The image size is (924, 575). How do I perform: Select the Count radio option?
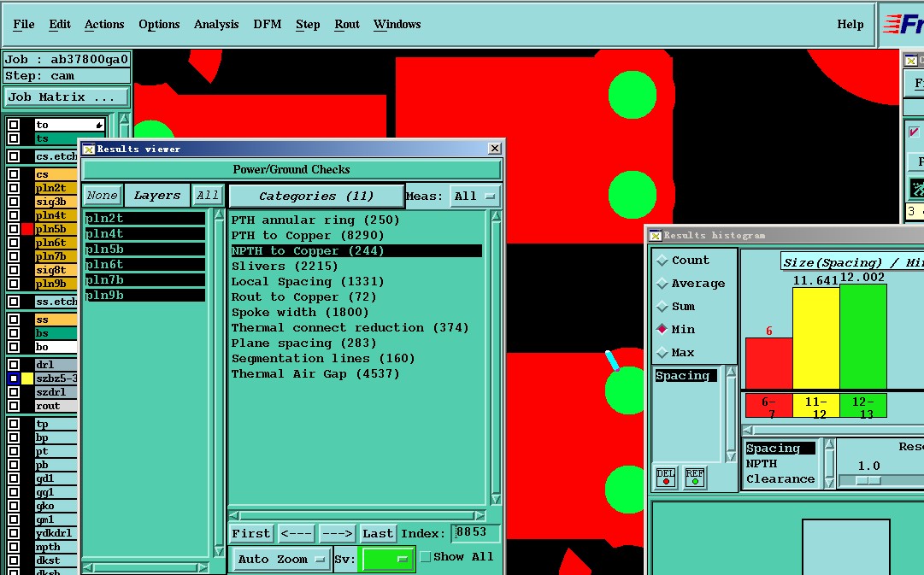[662, 260]
